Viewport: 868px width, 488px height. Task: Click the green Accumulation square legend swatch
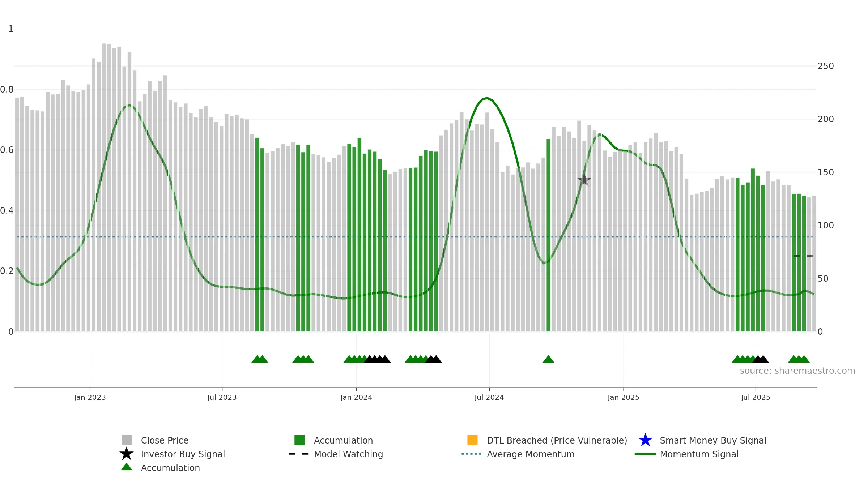(x=299, y=440)
